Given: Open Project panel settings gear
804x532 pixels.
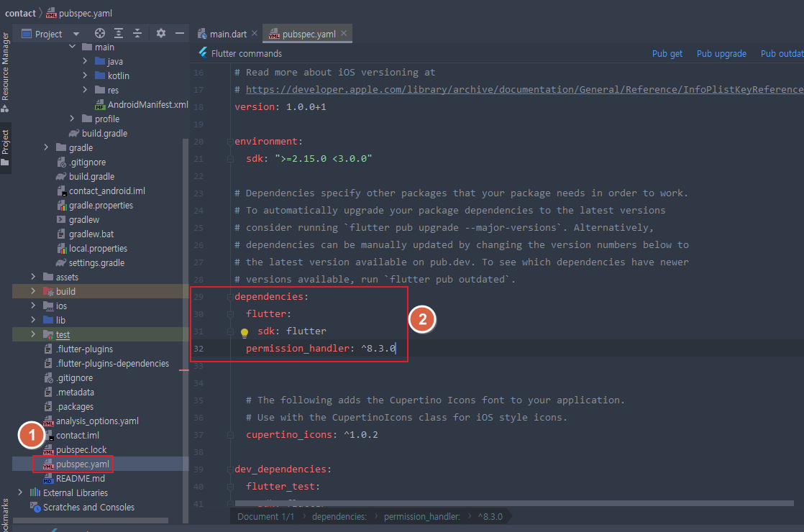Looking at the screenshot, I should [x=161, y=33].
